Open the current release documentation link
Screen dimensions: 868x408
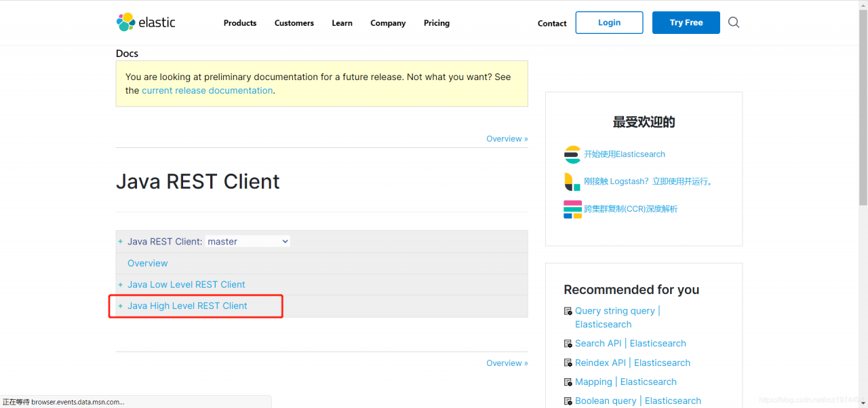click(x=208, y=90)
